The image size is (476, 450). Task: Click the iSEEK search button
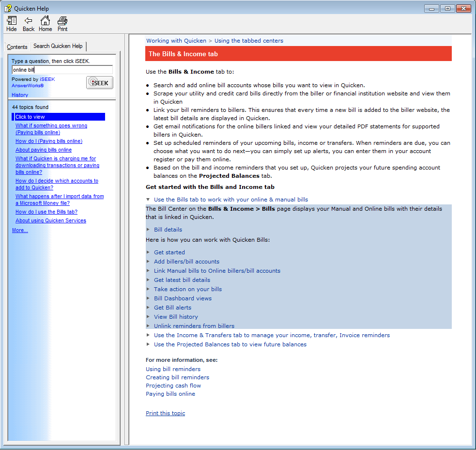pyautogui.click(x=100, y=83)
